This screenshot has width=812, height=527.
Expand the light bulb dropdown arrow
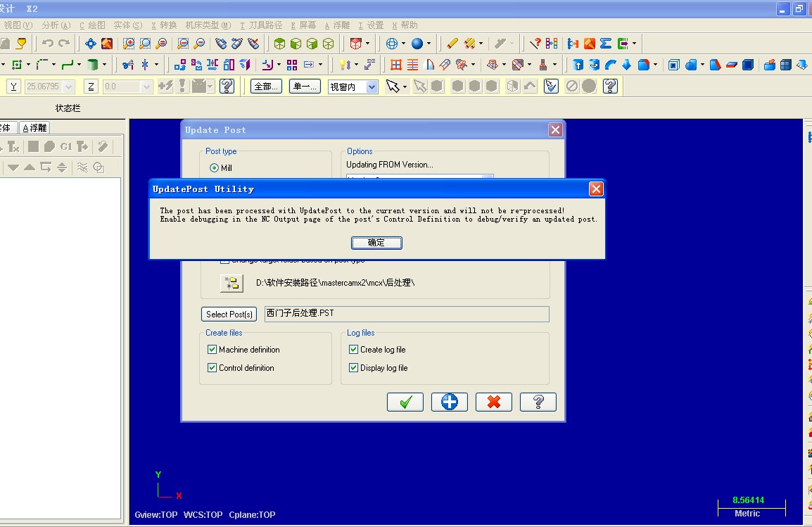pos(355,65)
